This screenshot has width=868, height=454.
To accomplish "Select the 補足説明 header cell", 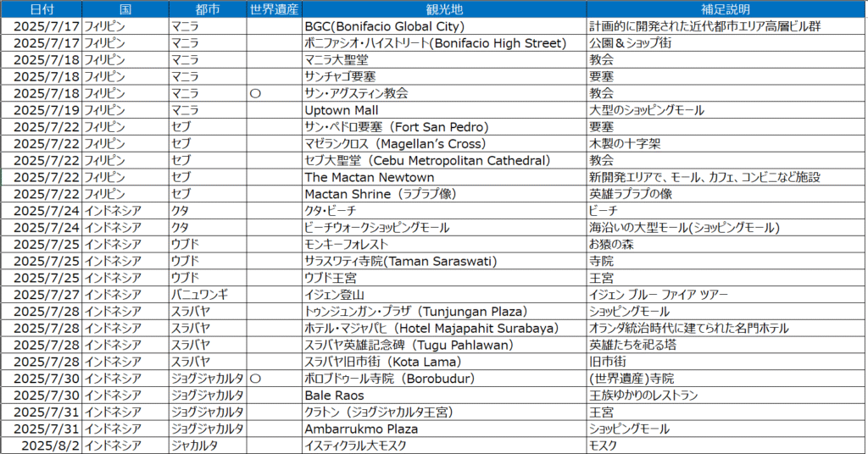I will tap(726, 9).
